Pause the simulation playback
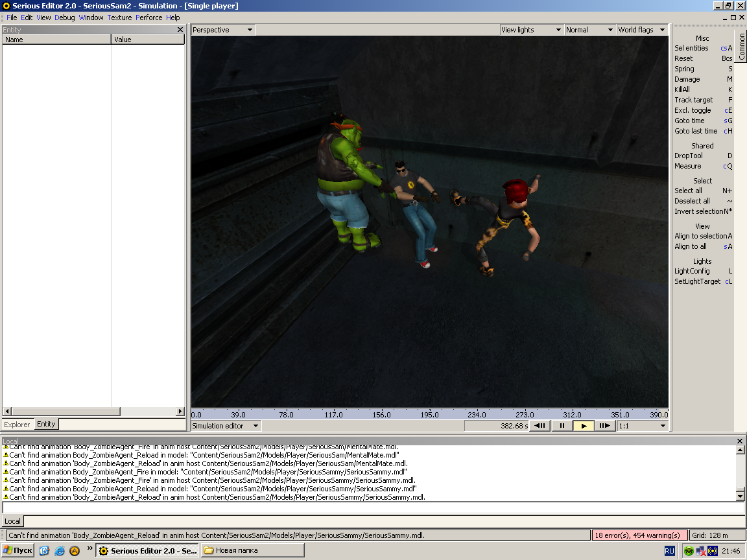This screenshot has width=747, height=560. [562, 426]
